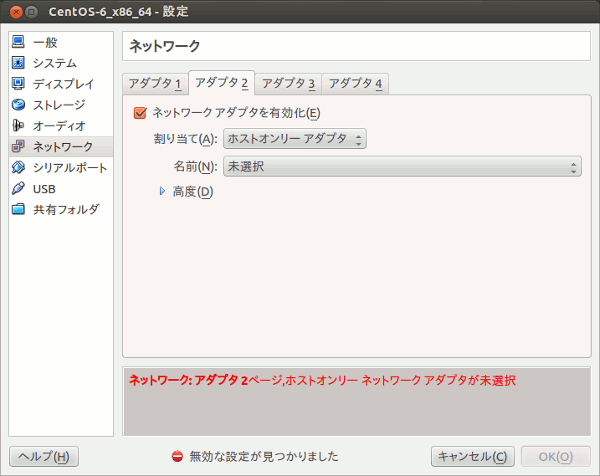Viewport: 600px width, 476px height.
Task: Uncheck ネットワーク アダプタを有効化 checkbox
Action: pyautogui.click(x=140, y=113)
